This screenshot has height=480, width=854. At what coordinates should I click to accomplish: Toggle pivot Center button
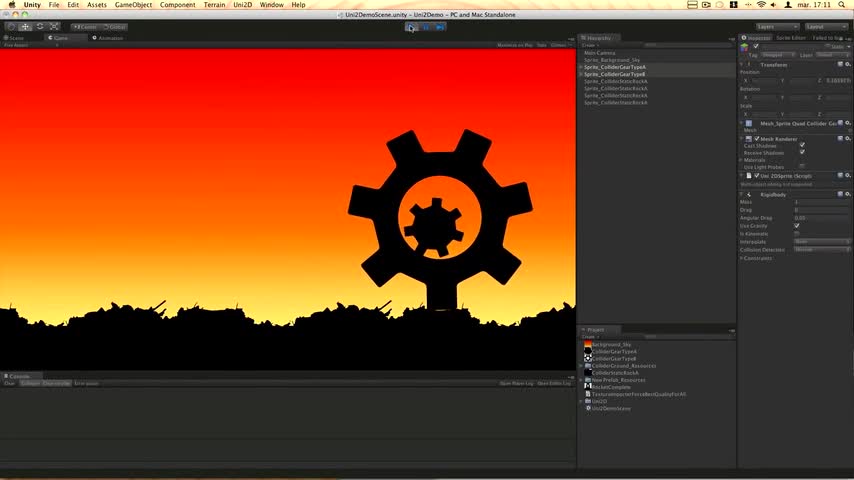point(85,27)
